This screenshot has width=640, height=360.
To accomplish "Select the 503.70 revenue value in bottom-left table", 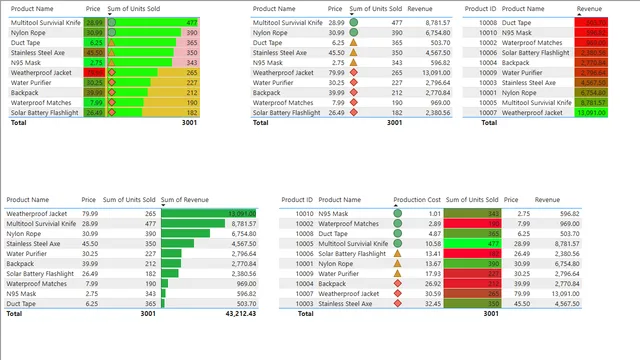I will [247, 304].
